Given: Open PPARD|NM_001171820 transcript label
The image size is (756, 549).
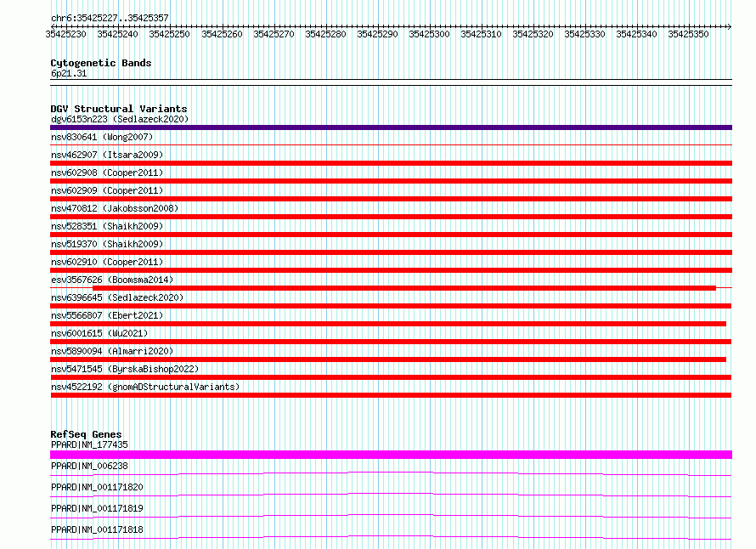Looking at the screenshot, I should click(x=97, y=487).
